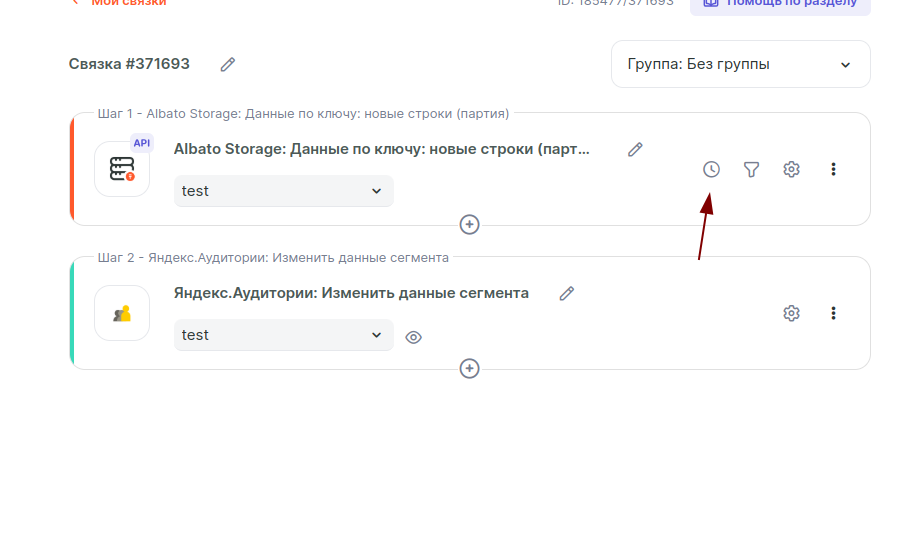Viewport: 922px width, 550px height.
Task: Click the Albato Storage app icon
Action: [x=122, y=169]
